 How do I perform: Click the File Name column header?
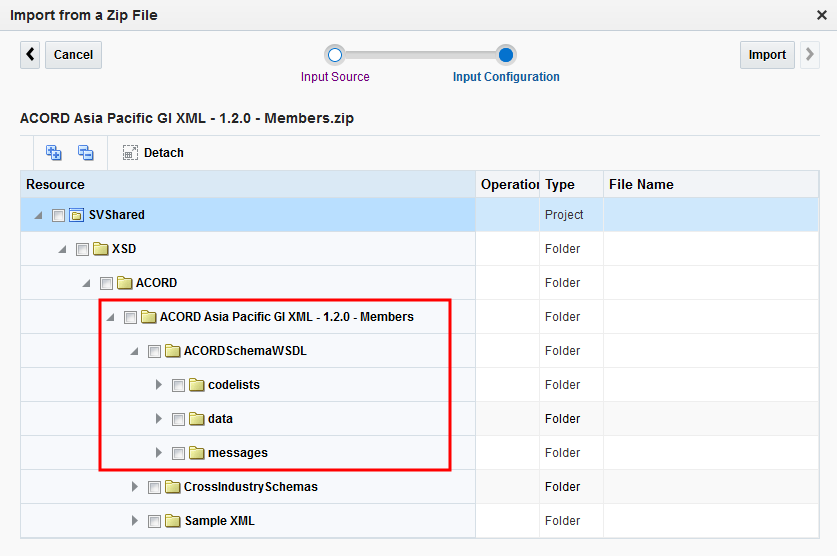tap(712, 185)
